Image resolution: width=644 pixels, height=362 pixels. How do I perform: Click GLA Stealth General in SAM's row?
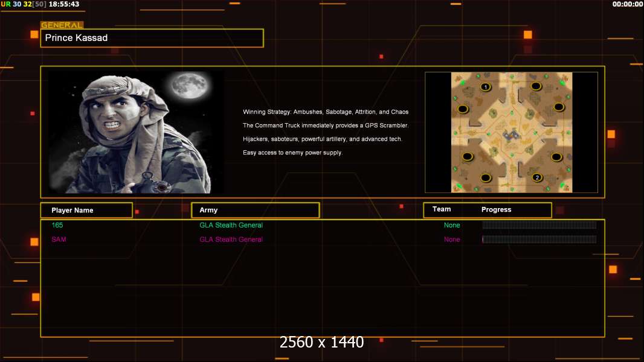coord(231,240)
